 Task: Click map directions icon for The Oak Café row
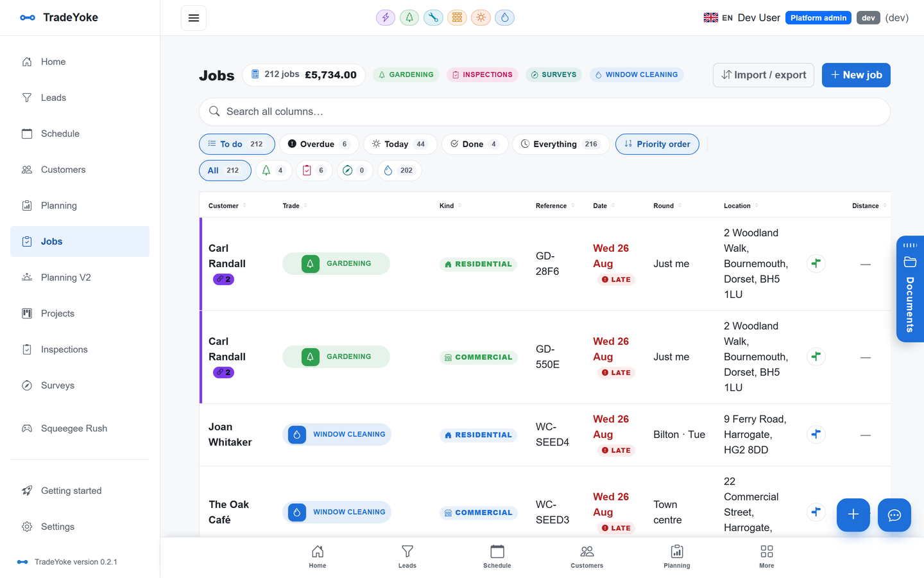(816, 512)
